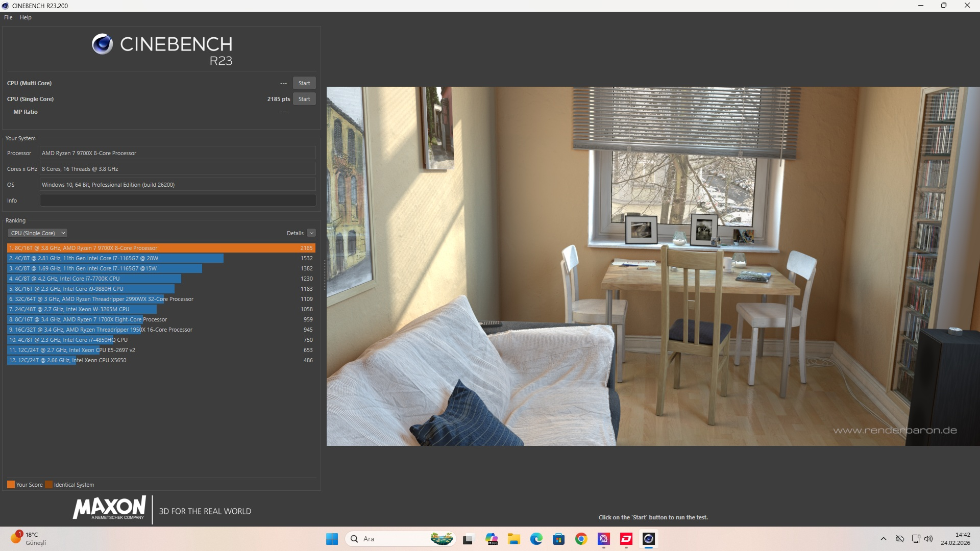The width and height of the screenshot is (980, 551).
Task: Click the cloud sync off tray icon
Action: point(900,539)
